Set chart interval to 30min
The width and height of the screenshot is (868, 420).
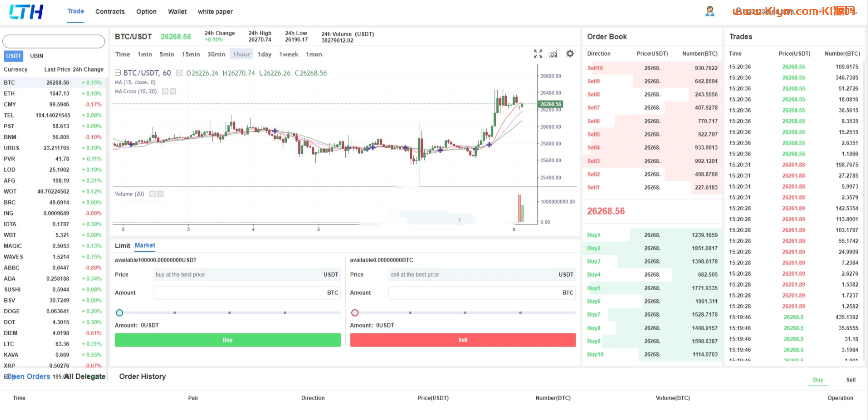(217, 54)
